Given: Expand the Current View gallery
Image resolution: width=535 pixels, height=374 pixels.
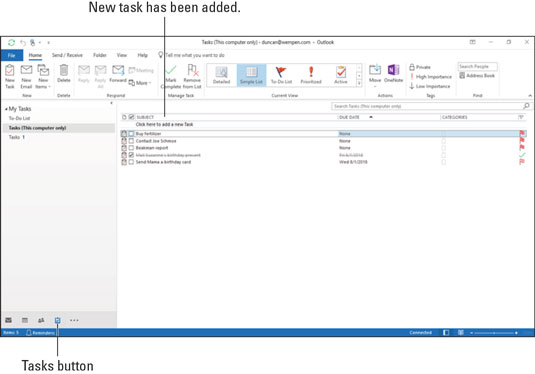Looking at the screenshot, I should 359,83.
